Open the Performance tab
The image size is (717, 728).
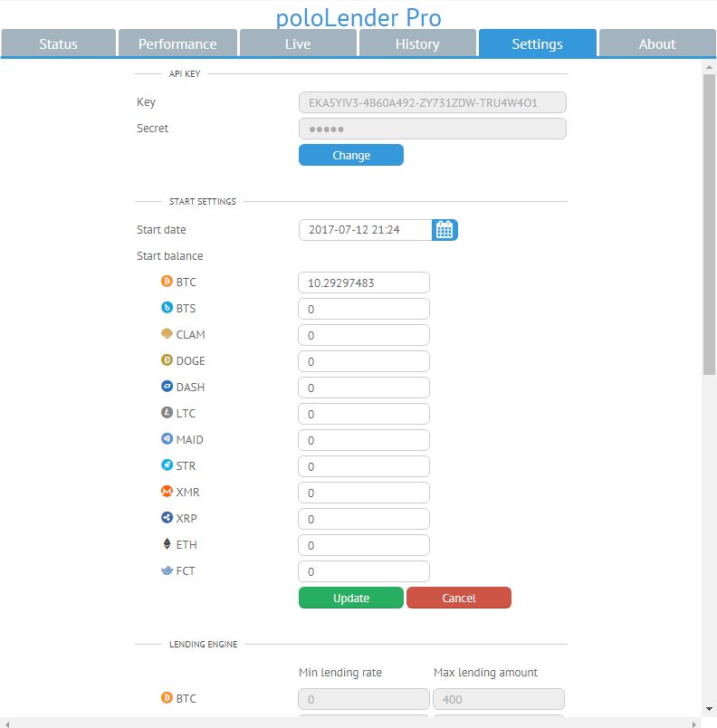[177, 43]
